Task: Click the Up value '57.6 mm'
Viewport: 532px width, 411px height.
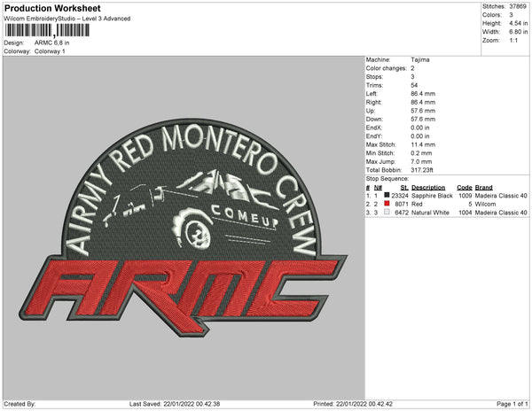Action: click(x=423, y=111)
